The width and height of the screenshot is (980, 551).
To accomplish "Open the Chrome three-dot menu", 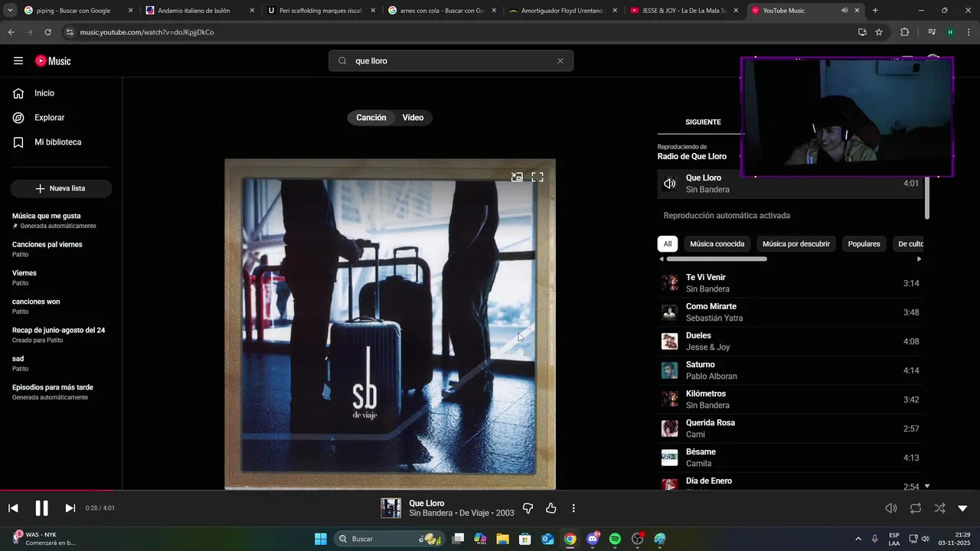I will [x=969, y=32].
